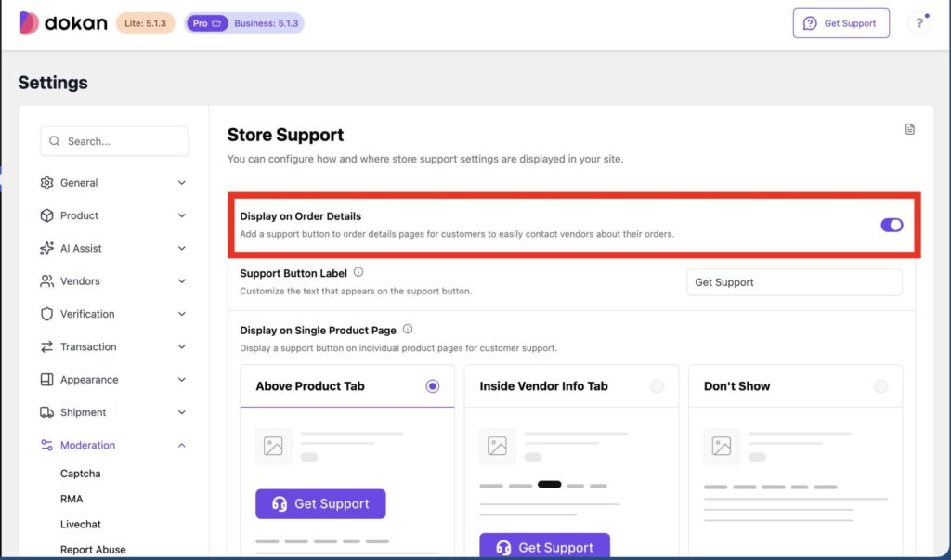Click the Moderation sliders icon

46,445
